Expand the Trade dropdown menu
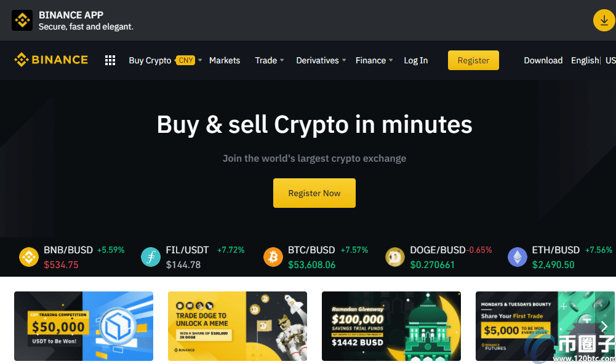 pos(270,60)
